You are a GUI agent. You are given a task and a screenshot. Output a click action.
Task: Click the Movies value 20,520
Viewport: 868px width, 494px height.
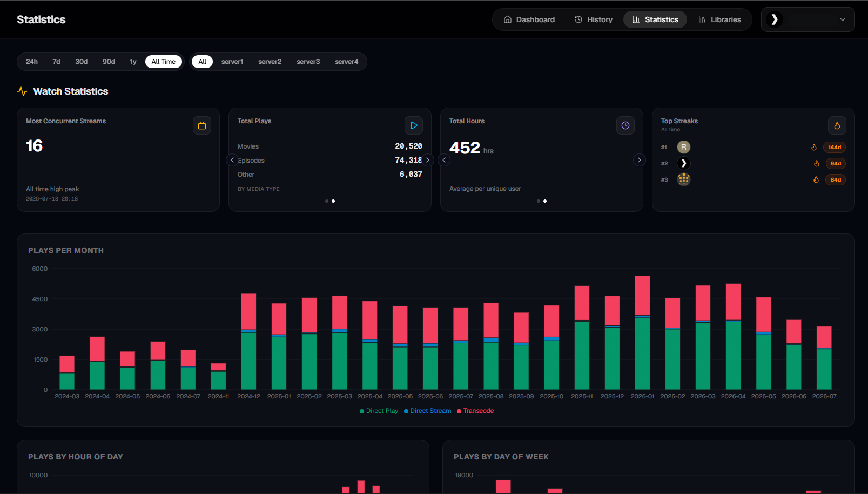coord(408,146)
